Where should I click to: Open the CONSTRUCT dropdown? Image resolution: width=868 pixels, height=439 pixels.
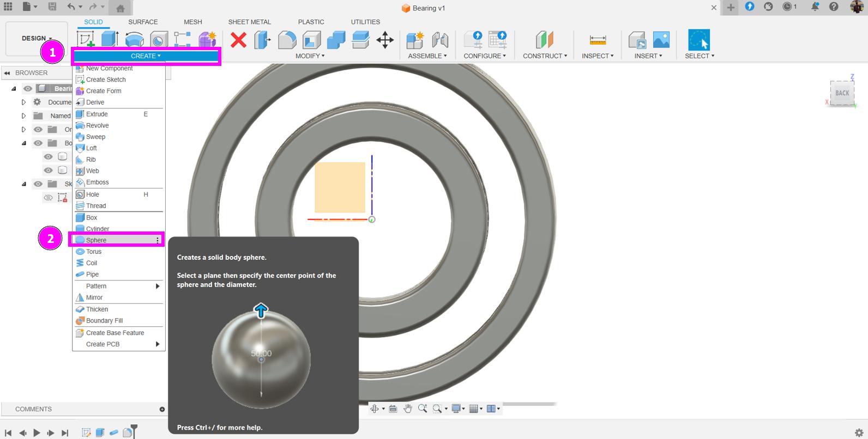tap(545, 56)
